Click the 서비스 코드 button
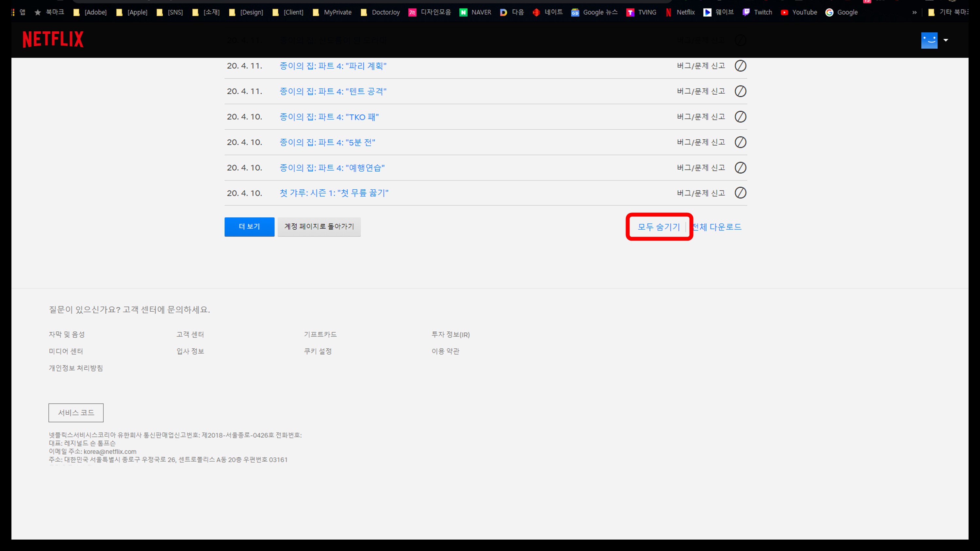The width and height of the screenshot is (980, 551). point(76,413)
